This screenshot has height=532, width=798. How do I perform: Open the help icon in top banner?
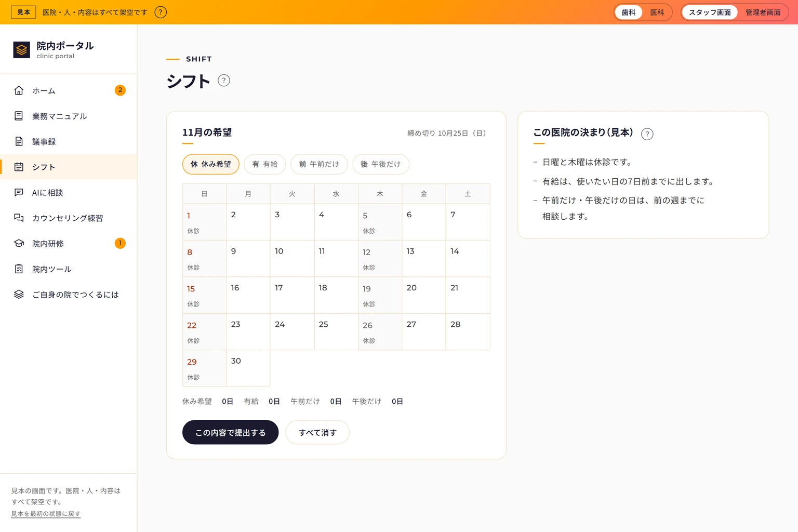[161, 12]
